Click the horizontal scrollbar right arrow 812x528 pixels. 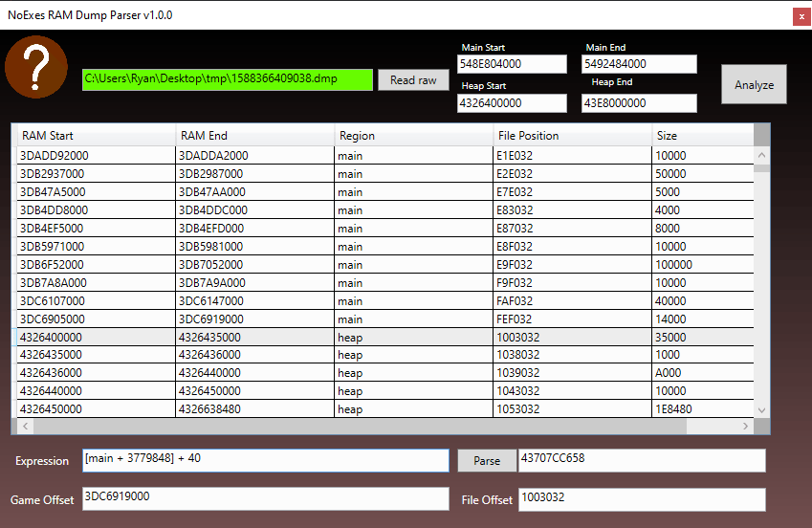pos(748,426)
